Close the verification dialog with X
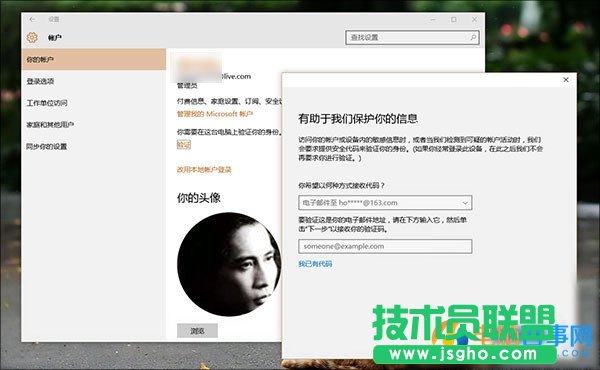600x370 pixels. [566, 80]
